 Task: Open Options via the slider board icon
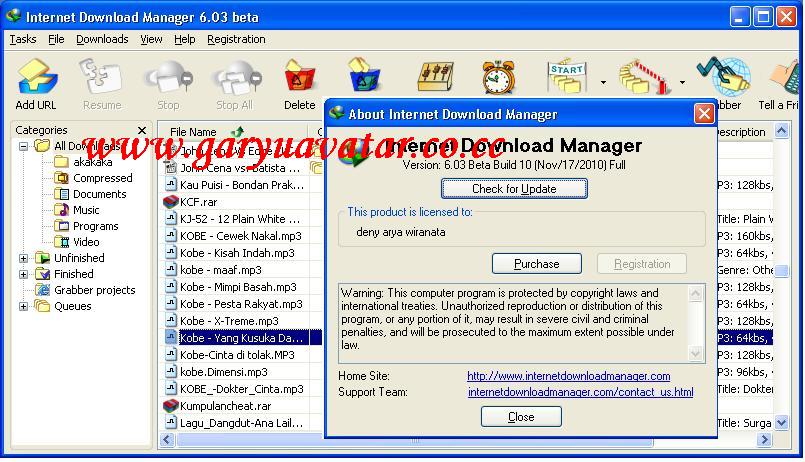coord(435,77)
